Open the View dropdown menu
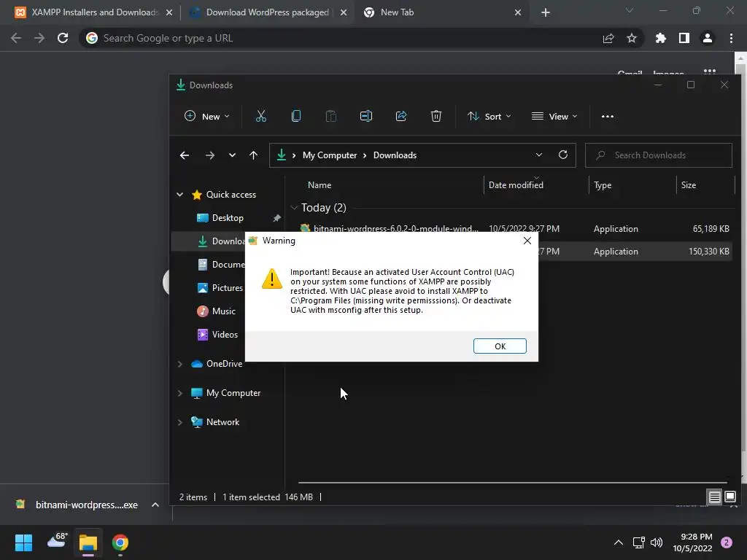Viewport: 747px width, 560px height. tap(554, 116)
